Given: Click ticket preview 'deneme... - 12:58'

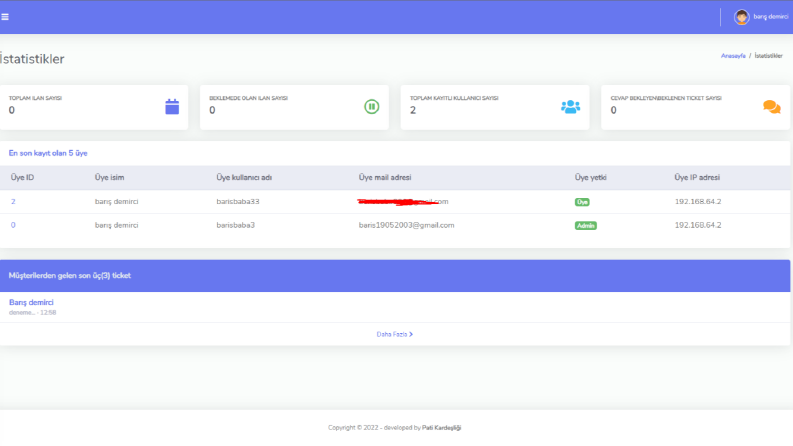Looking at the screenshot, I should point(32,313).
